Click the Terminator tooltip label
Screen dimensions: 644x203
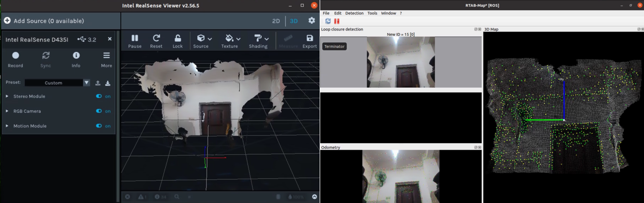click(335, 46)
